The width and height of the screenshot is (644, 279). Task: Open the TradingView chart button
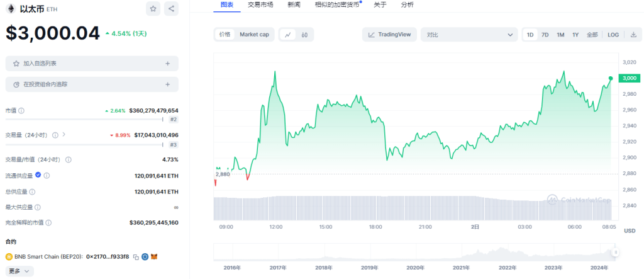389,35
